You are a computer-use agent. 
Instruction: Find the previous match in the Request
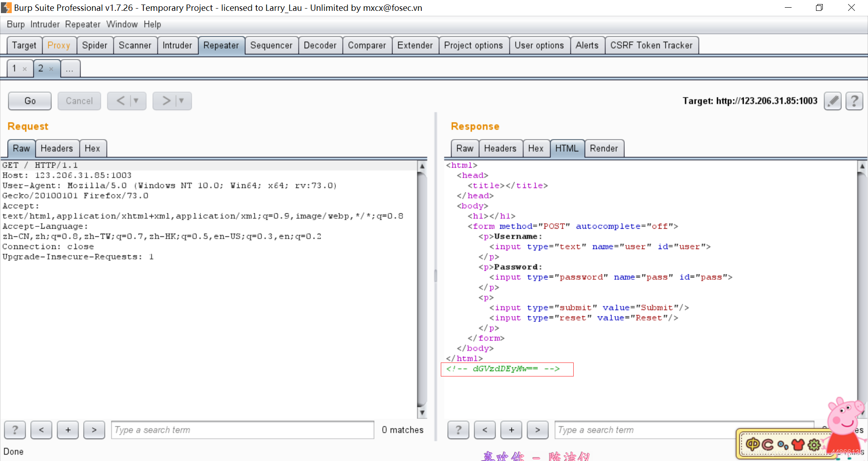[x=41, y=430]
